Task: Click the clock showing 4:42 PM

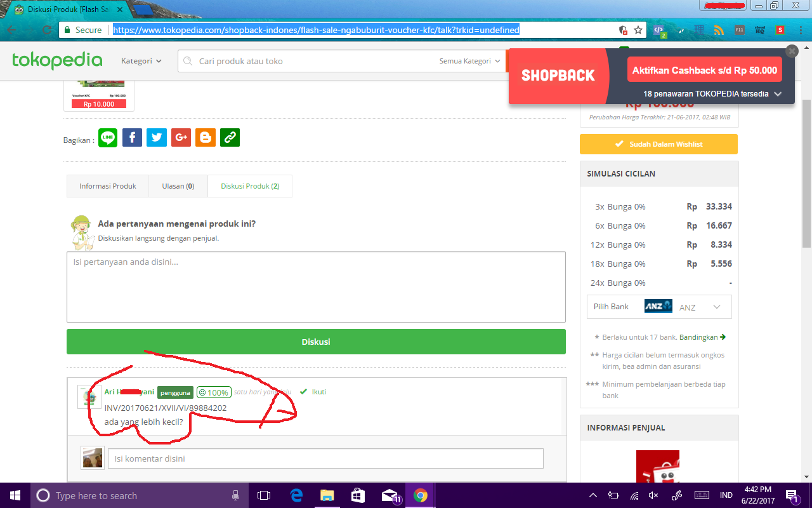Action: click(757, 490)
